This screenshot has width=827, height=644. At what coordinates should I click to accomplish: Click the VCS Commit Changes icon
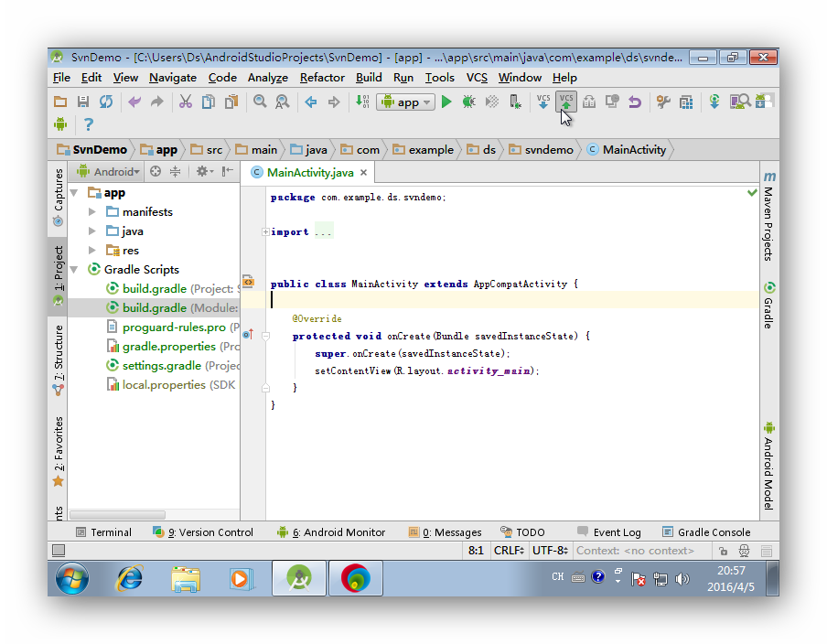click(x=565, y=102)
